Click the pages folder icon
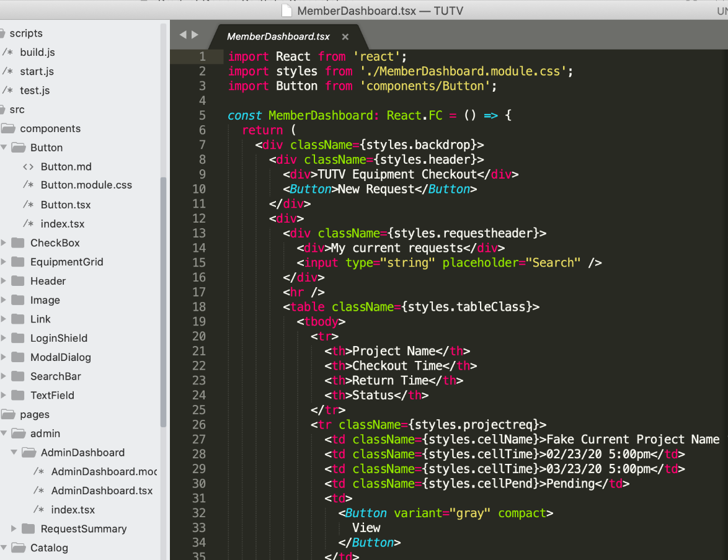The width and height of the screenshot is (728, 560). pos(7,414)
